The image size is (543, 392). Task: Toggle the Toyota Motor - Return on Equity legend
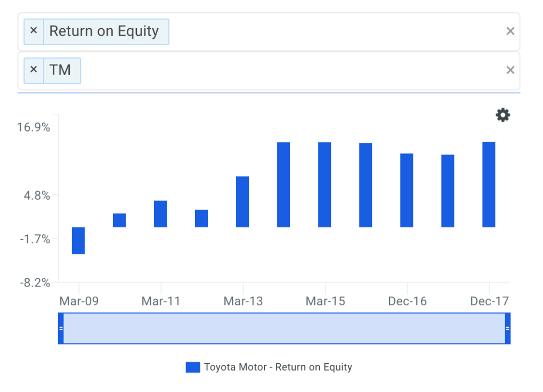coord(278,367)
